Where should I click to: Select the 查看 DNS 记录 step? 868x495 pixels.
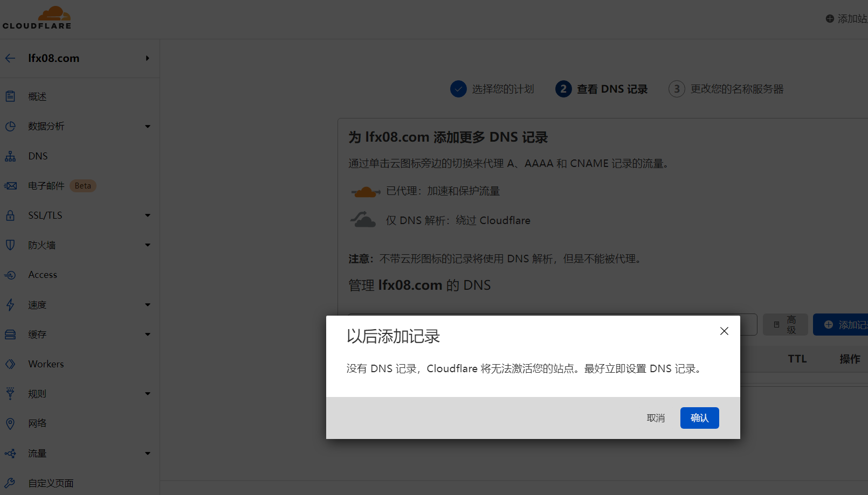(x=612, y=89)
